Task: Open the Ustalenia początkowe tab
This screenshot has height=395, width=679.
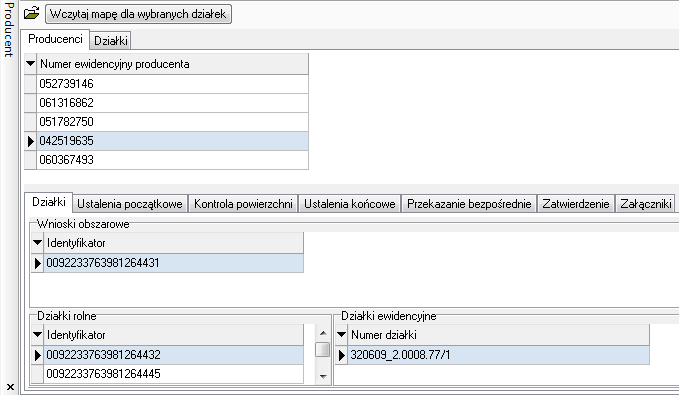Action: coord(130,204)
